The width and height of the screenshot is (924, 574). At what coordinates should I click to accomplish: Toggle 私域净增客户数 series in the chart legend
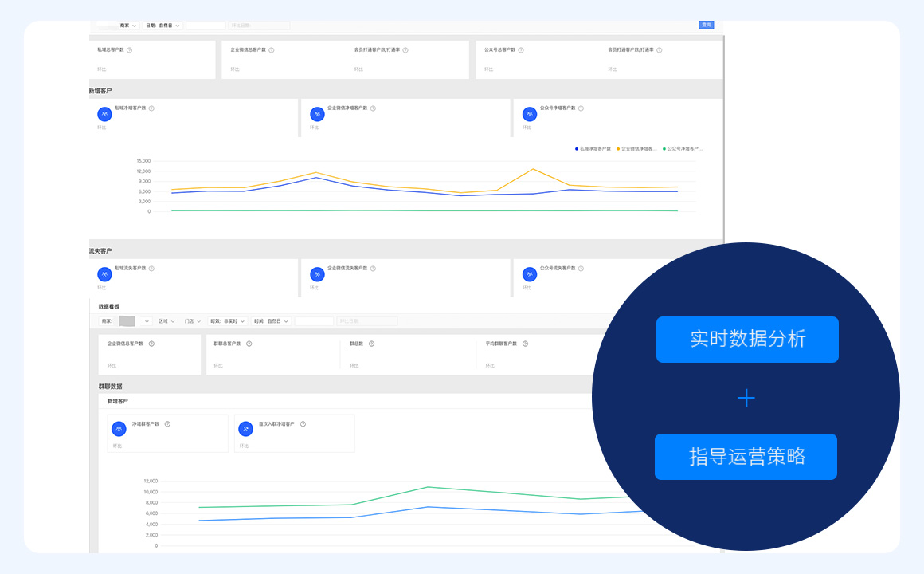[x=593, y=149]
